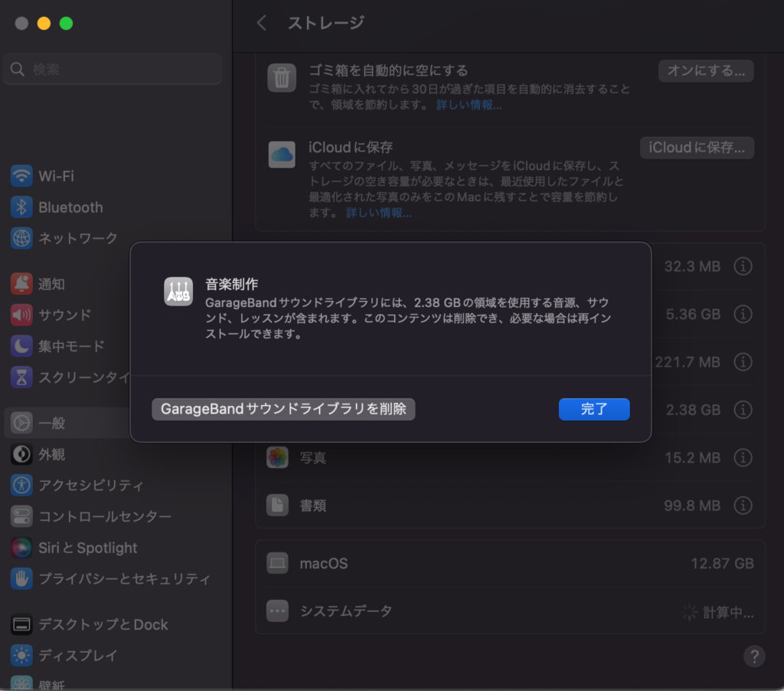
Task: Click the システムデータ row label
Action: coord(346,611)
